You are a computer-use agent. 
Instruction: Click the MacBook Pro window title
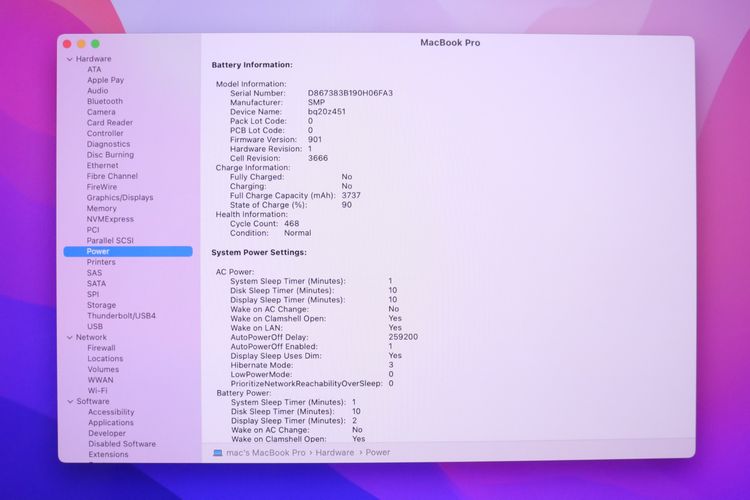click(450, 43)
